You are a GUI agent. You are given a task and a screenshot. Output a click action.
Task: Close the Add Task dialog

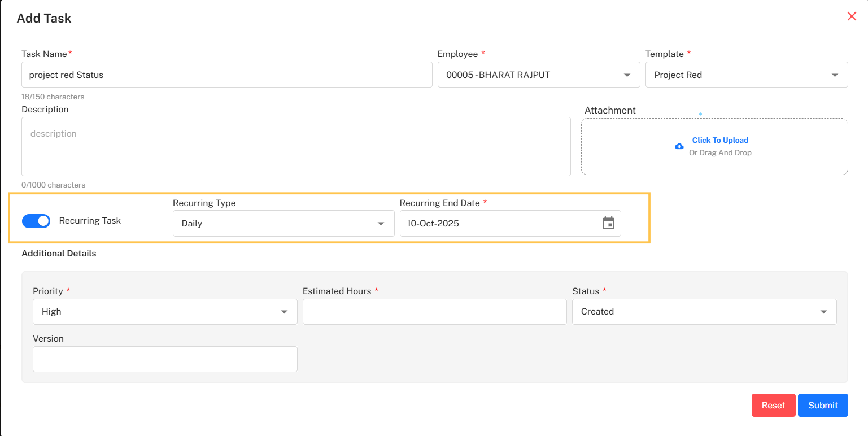coord(852,16)
